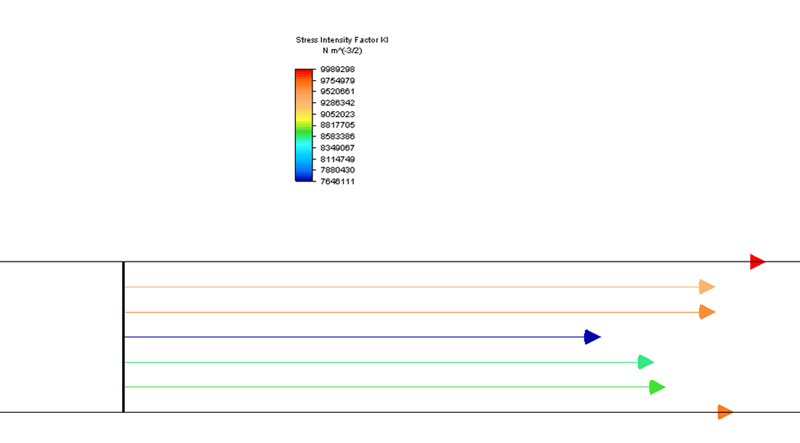The image size is (800, 443).
Task: Click the upper green arrowhead
Action: [646, 362]
